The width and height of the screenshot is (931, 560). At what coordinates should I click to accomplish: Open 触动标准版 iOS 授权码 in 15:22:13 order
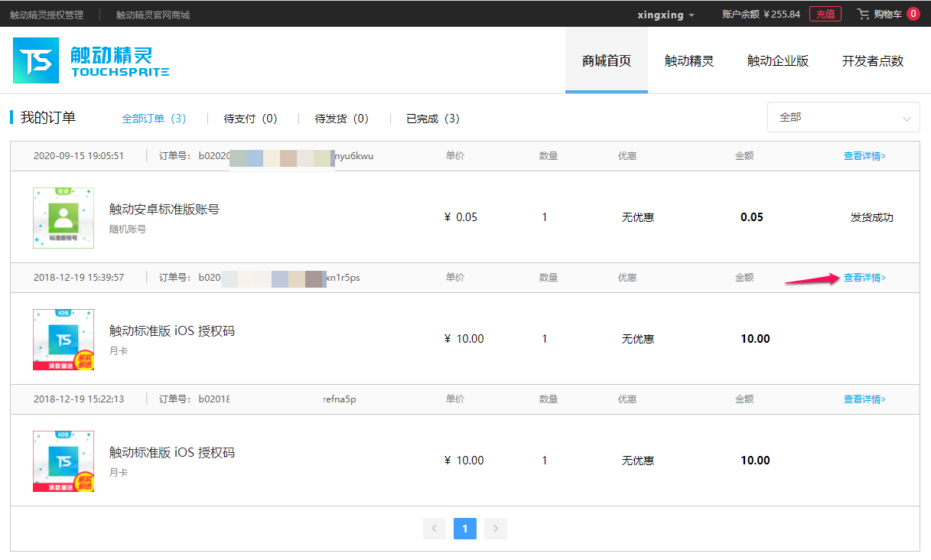tap(172, 452)
